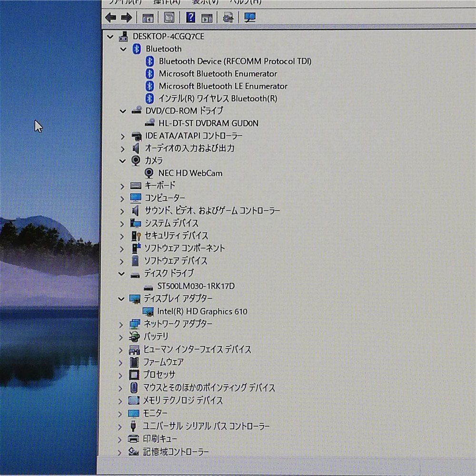Collapse the ディスク ドライブ category
Image resolution: width=476 pixels, height=476 pixels.
point(121,274)
